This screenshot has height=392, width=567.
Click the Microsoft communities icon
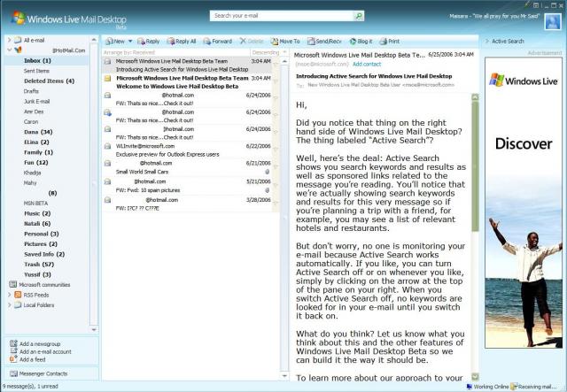coord(13,285)
